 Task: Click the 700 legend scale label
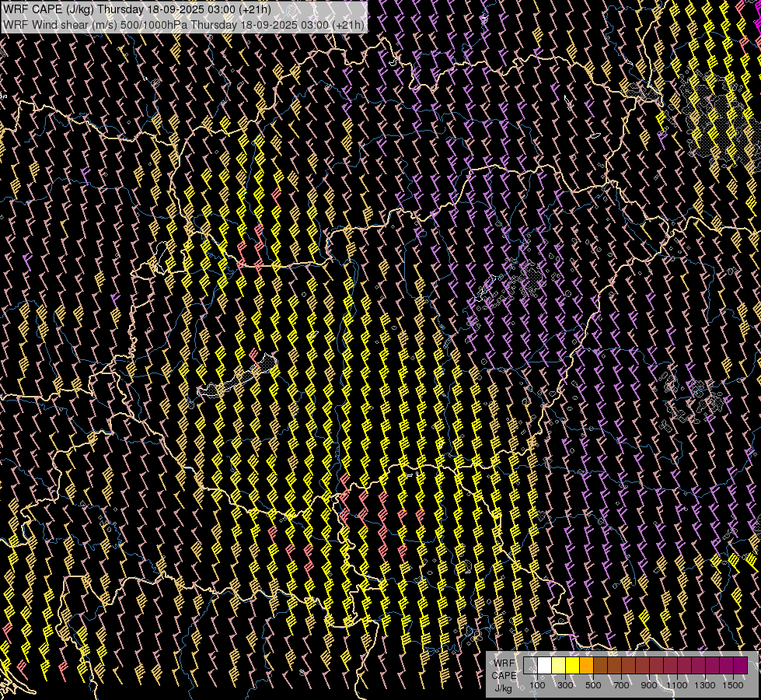(x=621, y=685)
